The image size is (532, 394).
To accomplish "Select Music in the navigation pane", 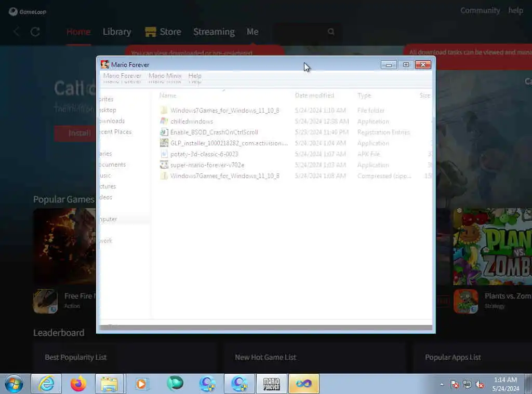I will [x=105, y=175].
